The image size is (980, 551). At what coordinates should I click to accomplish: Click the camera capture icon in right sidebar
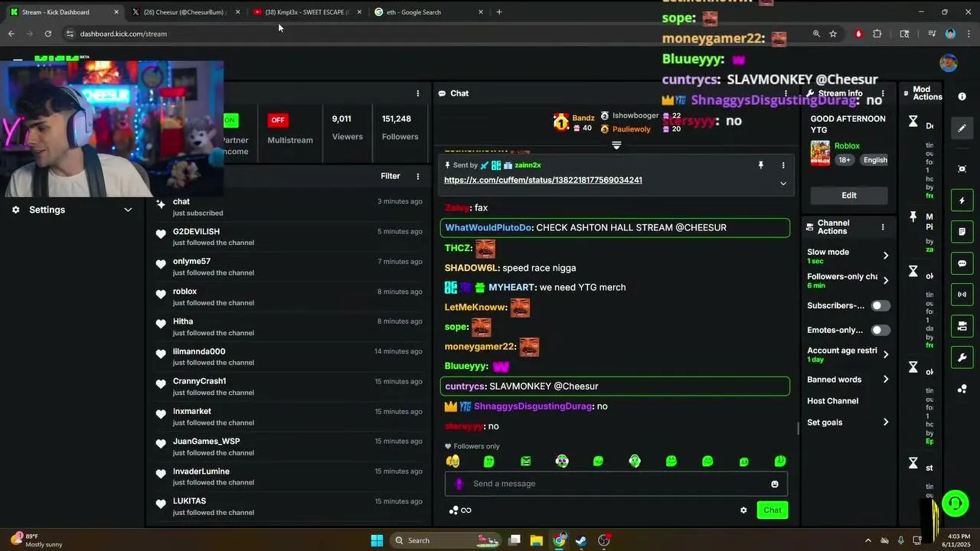coord(962,168)
